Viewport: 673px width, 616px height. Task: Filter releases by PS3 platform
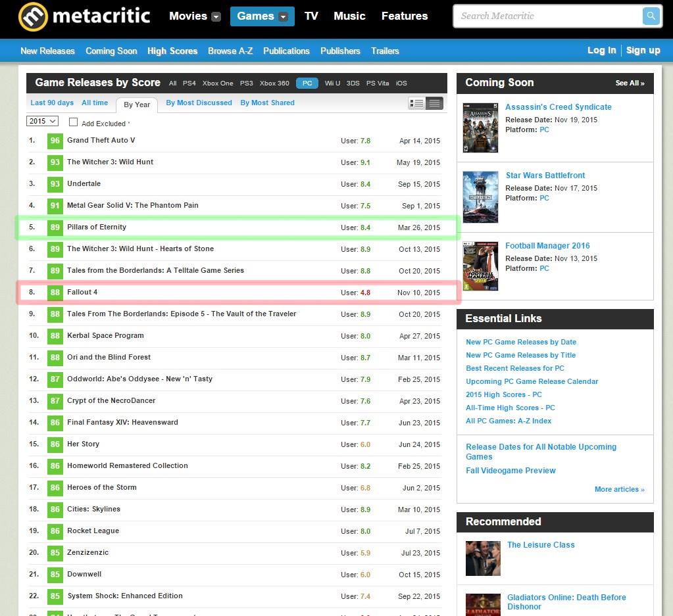click(x=246, y=83)
